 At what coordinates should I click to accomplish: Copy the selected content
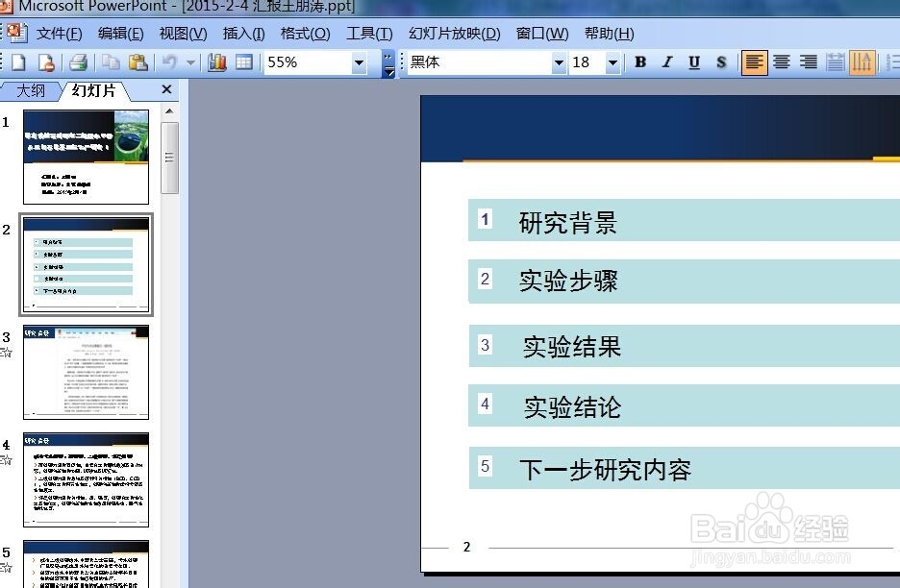(109, 61)
